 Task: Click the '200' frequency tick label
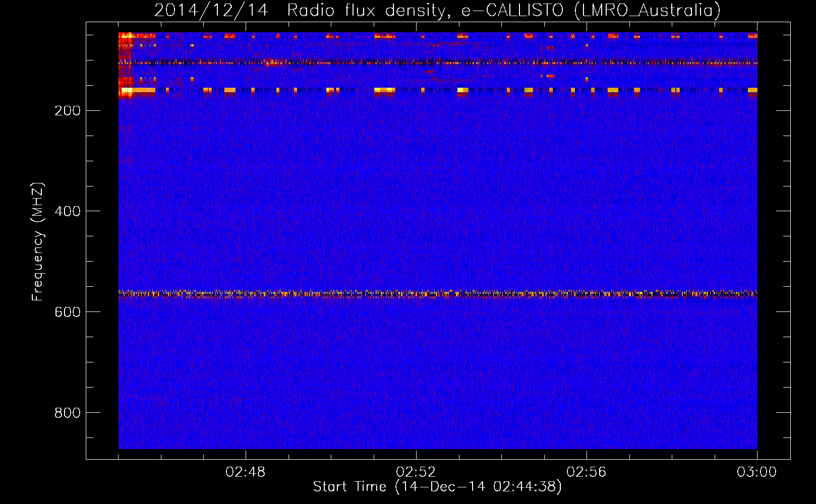[68, 111]
